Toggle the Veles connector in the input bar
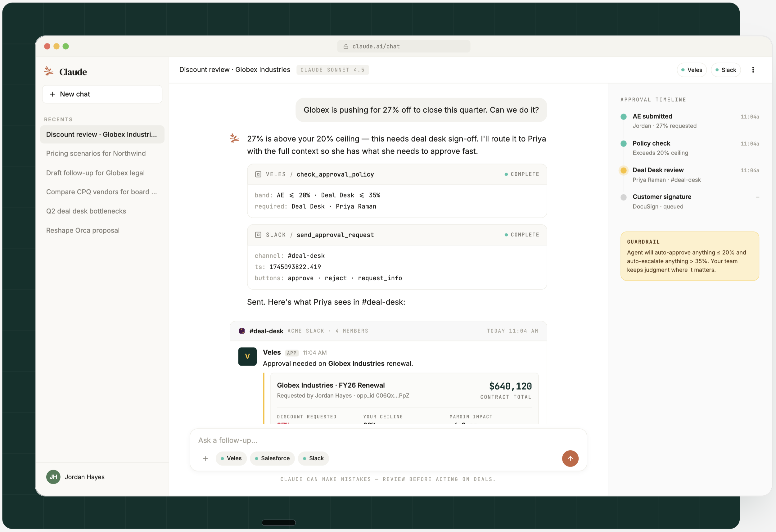Image resolution: width=776 pixels, height=532 pixels. [231, 458]
